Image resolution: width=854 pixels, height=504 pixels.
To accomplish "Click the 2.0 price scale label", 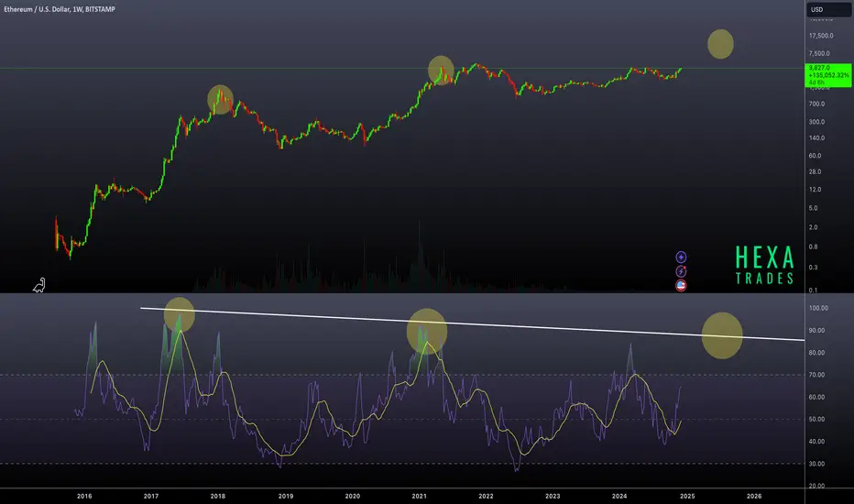I will (x=813, y=227).
